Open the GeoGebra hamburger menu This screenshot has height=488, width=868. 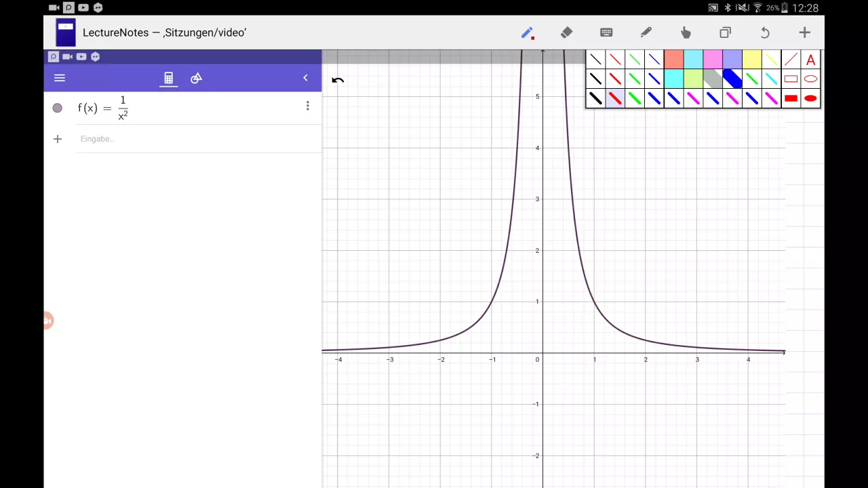pyautogui.click(x=60, y=78)
